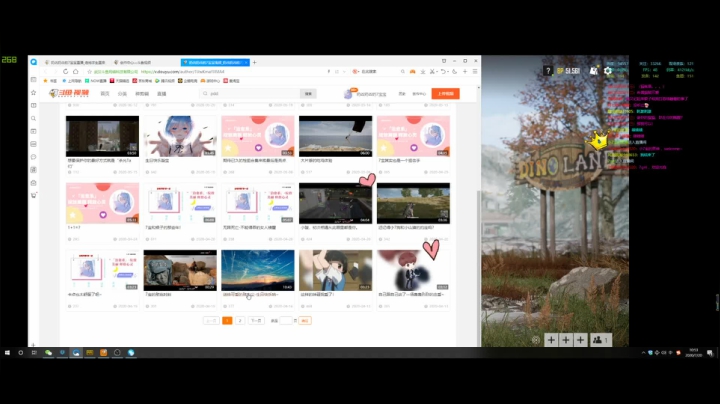Open the browser hamburger menu
The width and height of the screenshot is (720, 404).
pos(475,72)
